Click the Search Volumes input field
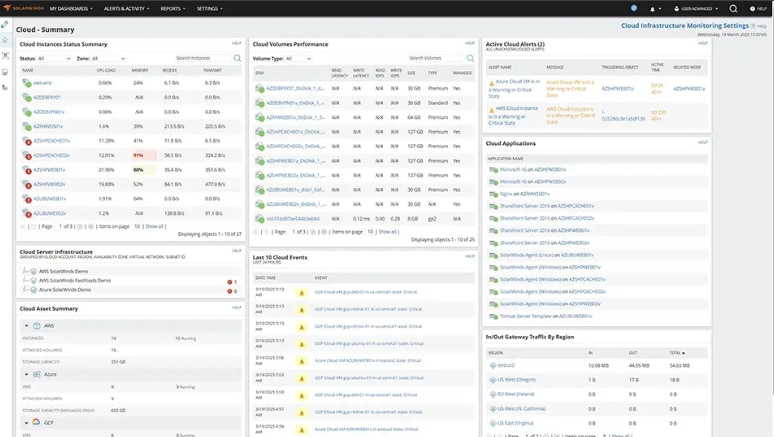The height and width of the screenshot is (437, 774). click(436, 58)
